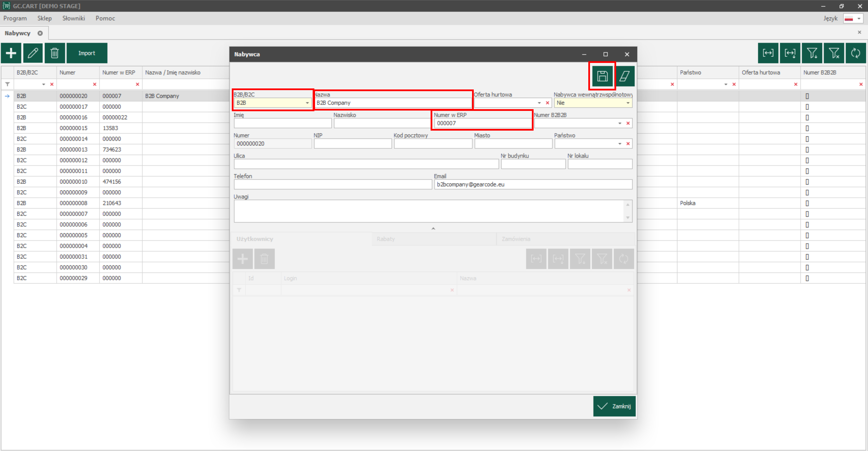868x451 pixels.
Task: Open the B2B/B2C dropdown in dialog
Action: (307, 103)
